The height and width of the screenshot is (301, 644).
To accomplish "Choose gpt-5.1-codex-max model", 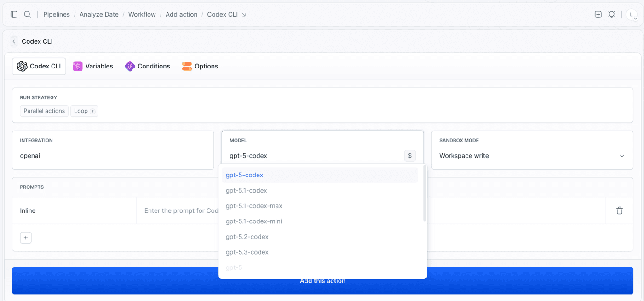I will [x=320, y=206].
